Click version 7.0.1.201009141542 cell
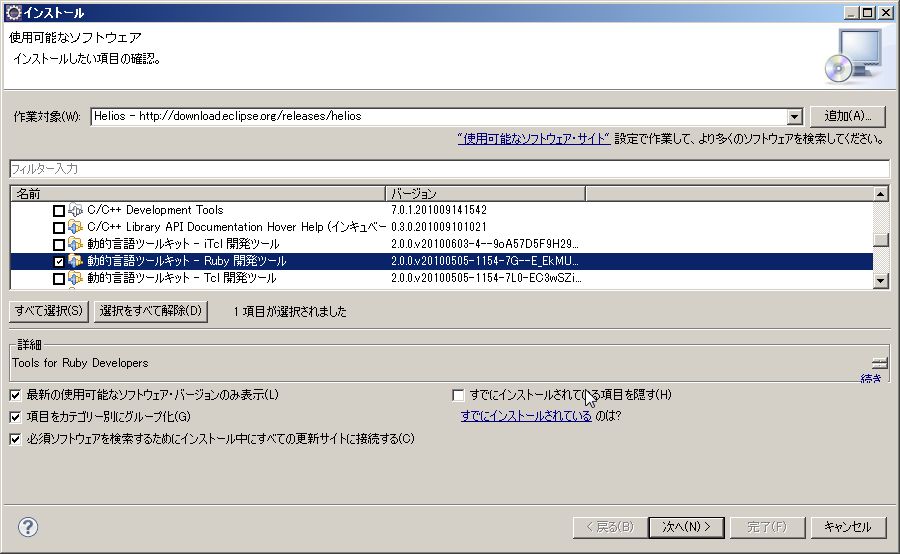Image resolution: width=900 pixels, height=554 pixels. click(x=439, y=210)
